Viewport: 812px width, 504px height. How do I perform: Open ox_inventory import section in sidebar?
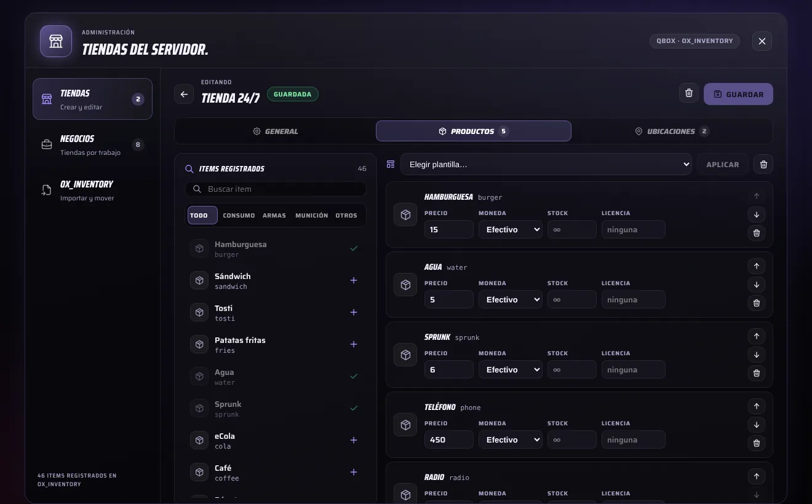(92, 190)
